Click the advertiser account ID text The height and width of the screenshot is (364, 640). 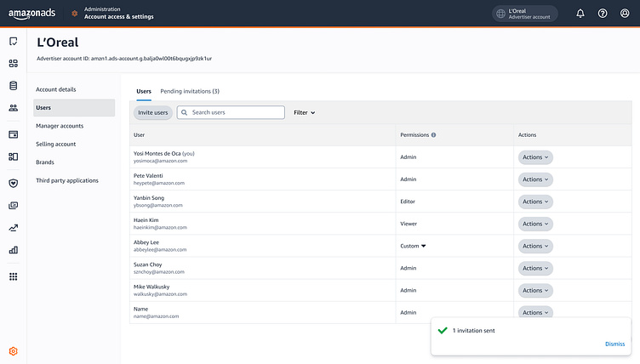[124, 59]
